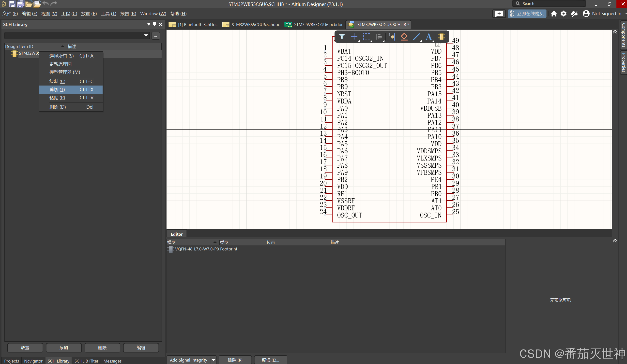Collapse editor panel with double chevron
This screenshot has height=364, width=627.
click(614, 240)
